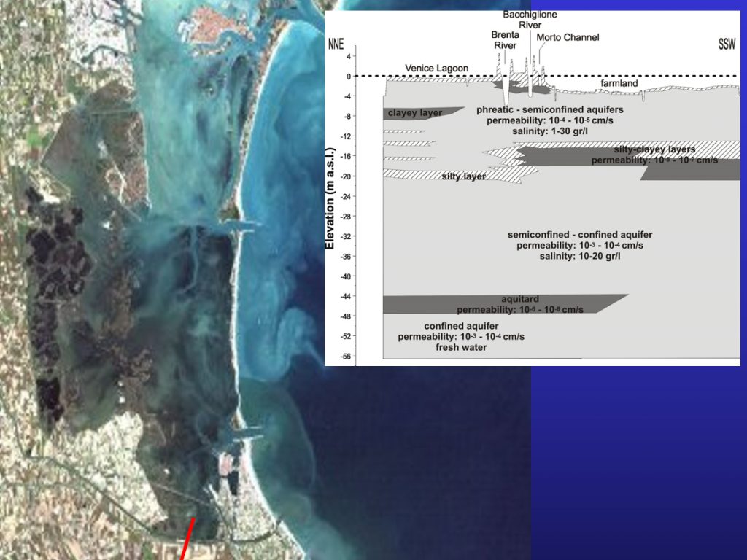Click the fresh water label
This screenshot has height=560, width=747.
click(461, 348)
